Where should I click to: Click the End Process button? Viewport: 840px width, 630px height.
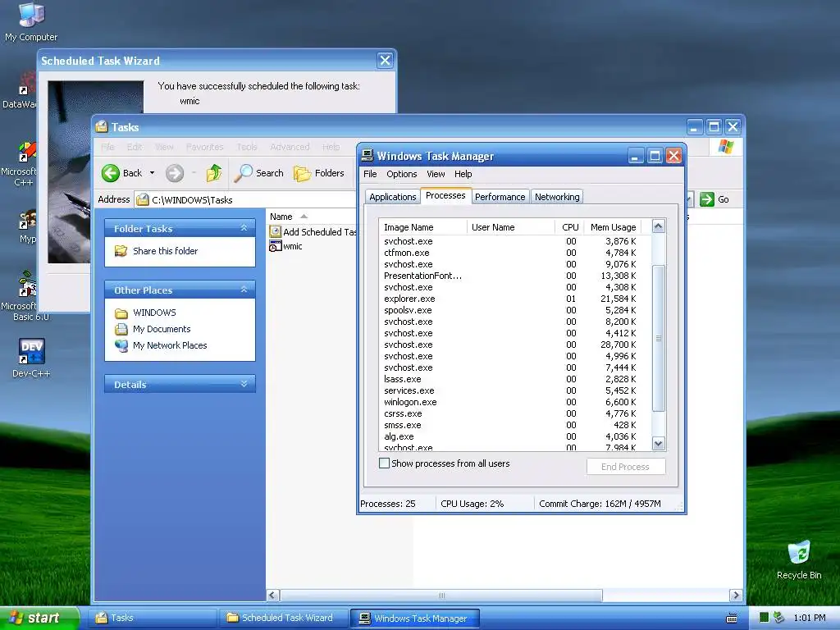(x=626, y=467)
